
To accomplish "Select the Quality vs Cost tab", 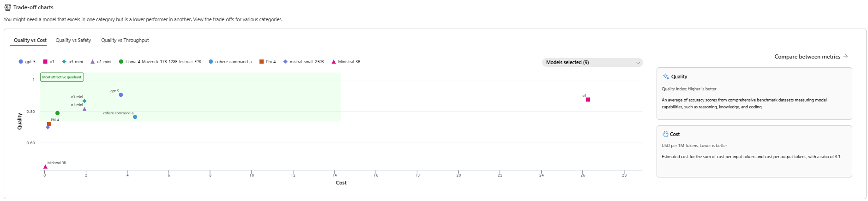I will [30, 41].
